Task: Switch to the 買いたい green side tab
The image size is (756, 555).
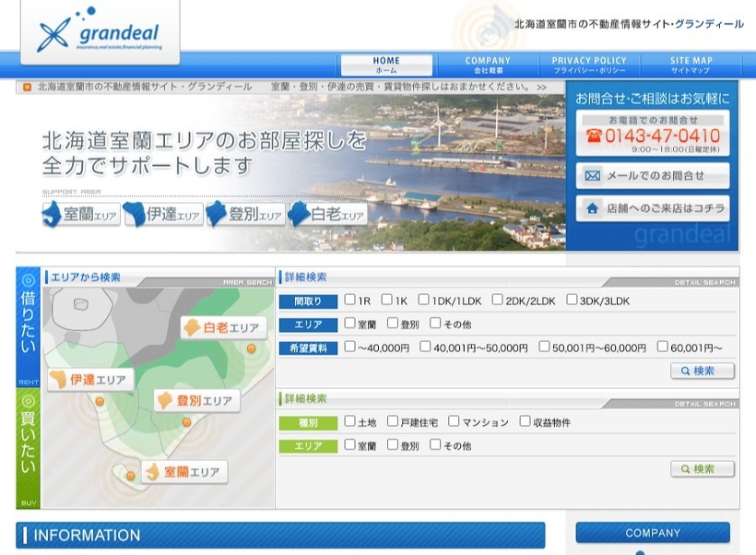Action: (29, 447)
